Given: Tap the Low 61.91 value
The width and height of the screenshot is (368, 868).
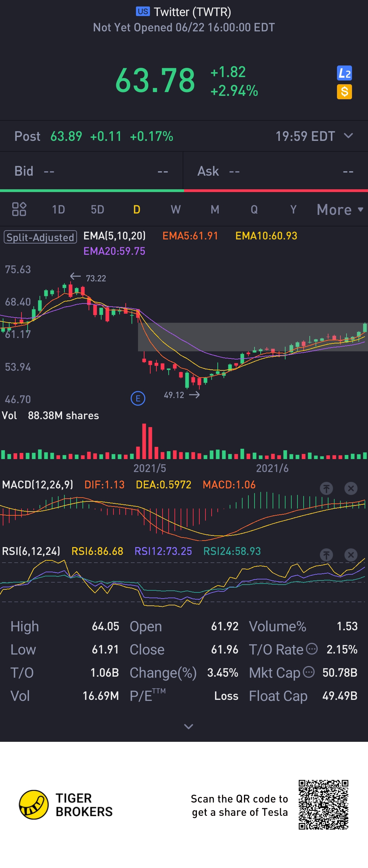Looking at the screenshot, I should (x=105, y=649).
